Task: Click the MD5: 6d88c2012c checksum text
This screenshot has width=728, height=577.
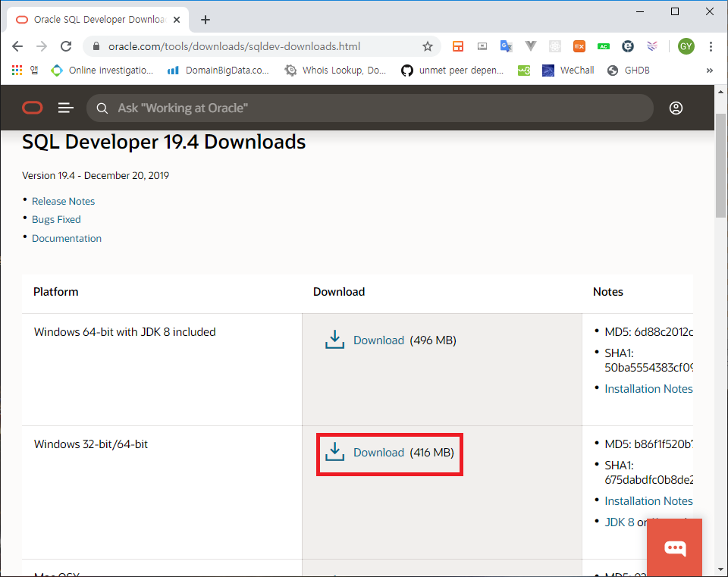Action: [648, 332]
